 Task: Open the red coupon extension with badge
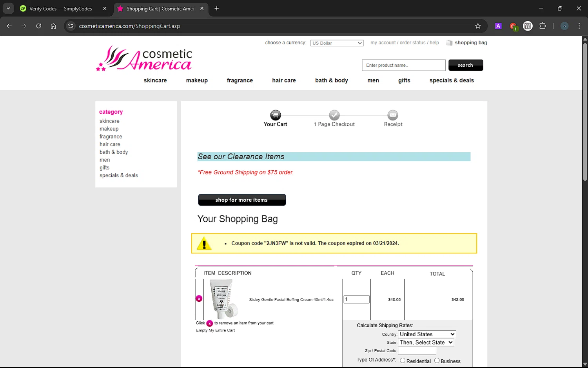[513, 26]
